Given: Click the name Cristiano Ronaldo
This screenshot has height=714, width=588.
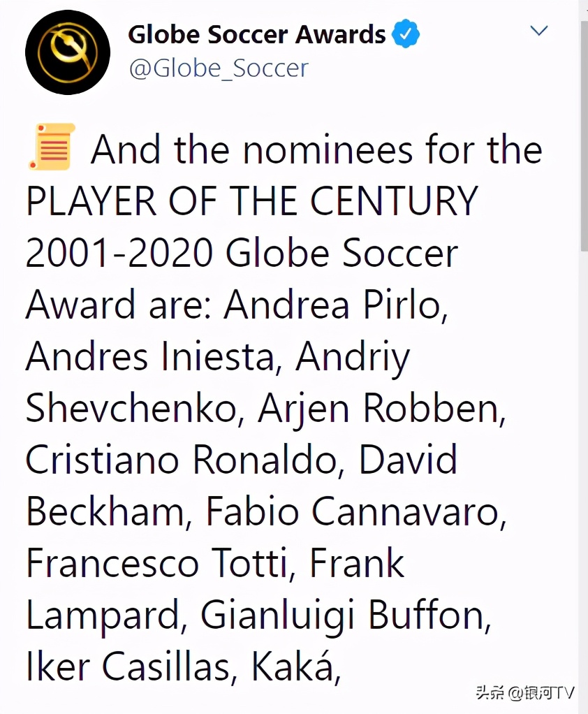Looking at the screenshot, I should 186,460.
